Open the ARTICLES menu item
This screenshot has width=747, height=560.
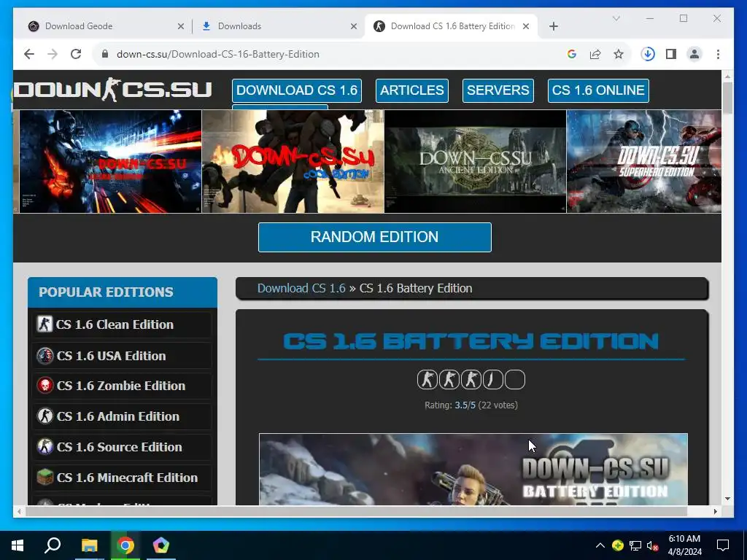coord(412,90)
